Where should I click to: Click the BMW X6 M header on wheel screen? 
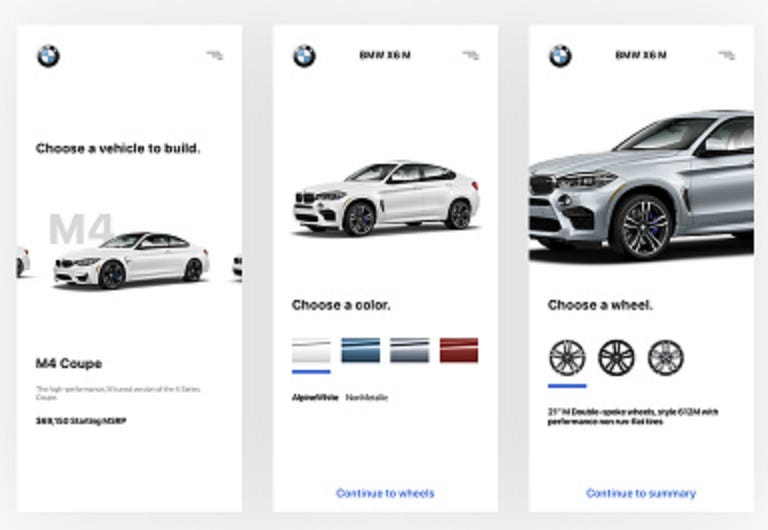[x=641, y=55]
